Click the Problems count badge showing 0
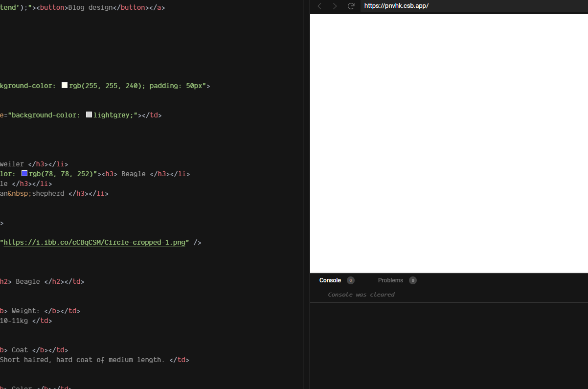The height and width of the screenshot is (389, 588). pos(412,280)
